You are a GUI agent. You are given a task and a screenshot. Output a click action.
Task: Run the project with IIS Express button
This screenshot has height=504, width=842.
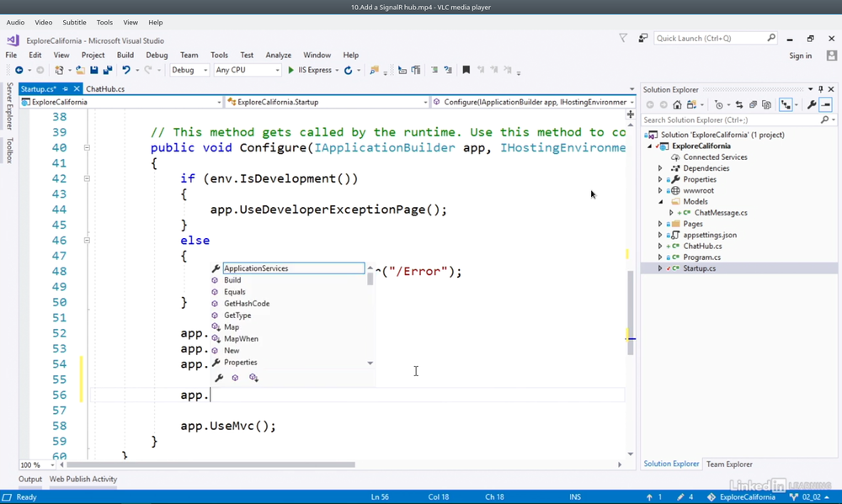coord(310,70)
